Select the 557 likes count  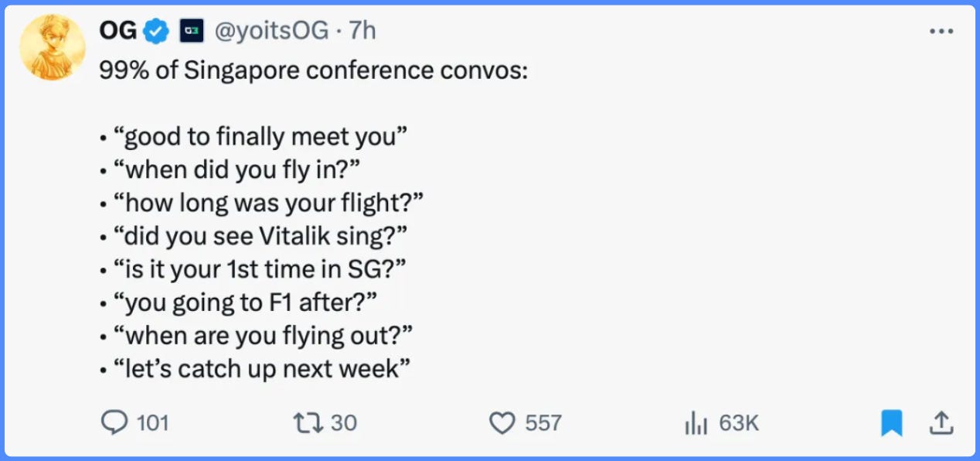543,423
